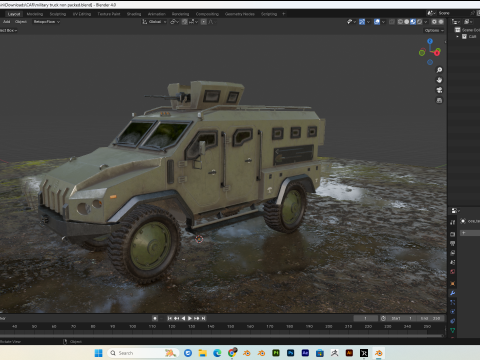480x360 pixels.
Task: Select material preview shading
Action: [x=413, y=22]
